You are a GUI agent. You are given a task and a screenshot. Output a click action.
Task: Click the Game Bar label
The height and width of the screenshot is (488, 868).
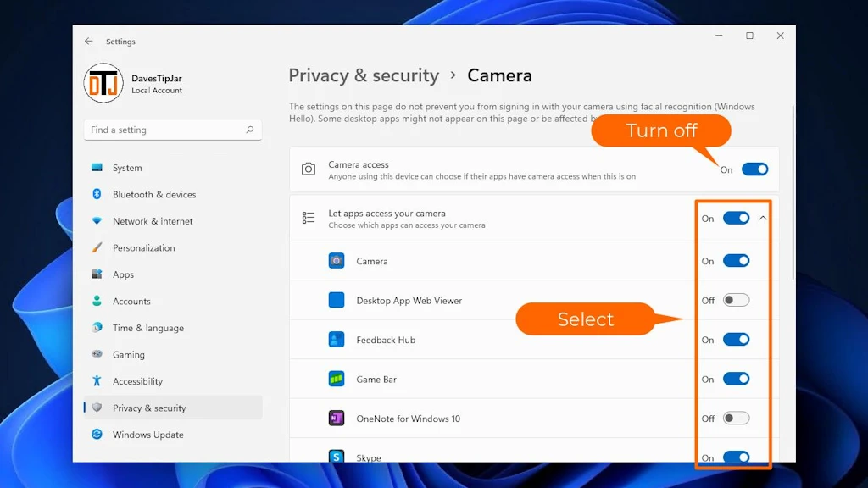[376, 379]
